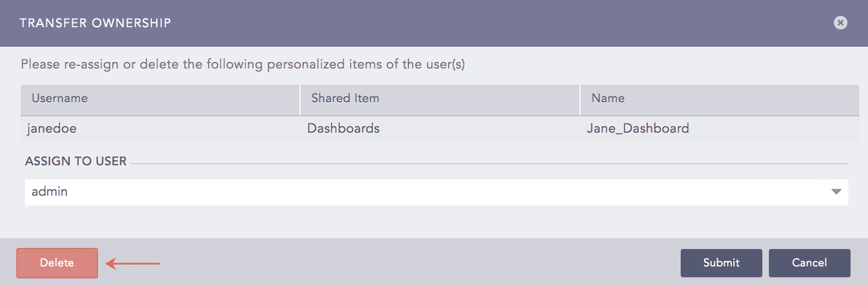Image resolution: width=868 pixels, height=286 pixels.
Task: Close the Transfer Ownership dialog
Action: (x=840, y=23)
